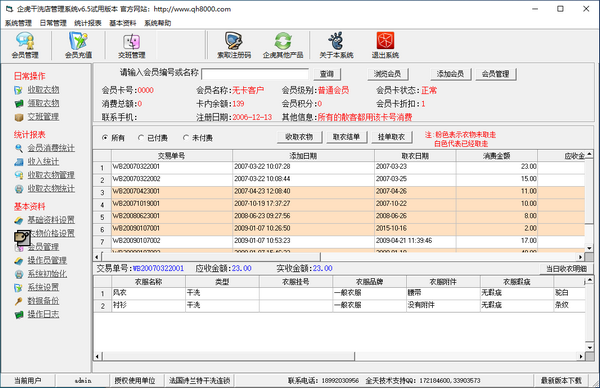
Task: Open the 统计报表 menu
Action: click(x=88, y=23)
